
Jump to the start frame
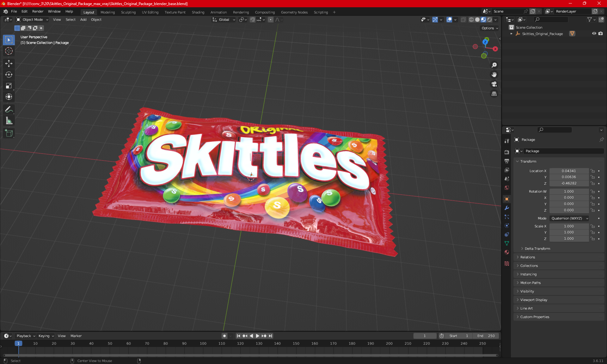(x=238, y=336)
